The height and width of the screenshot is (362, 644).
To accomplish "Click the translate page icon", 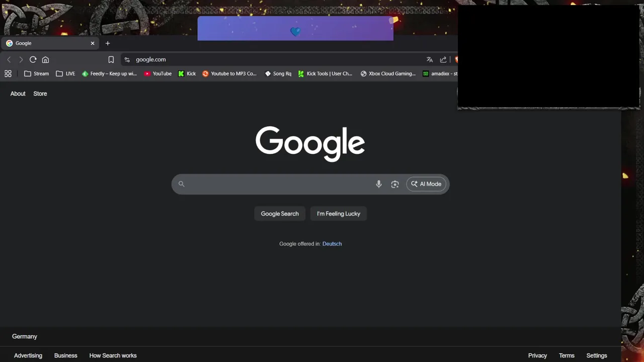I will [430, 59].
